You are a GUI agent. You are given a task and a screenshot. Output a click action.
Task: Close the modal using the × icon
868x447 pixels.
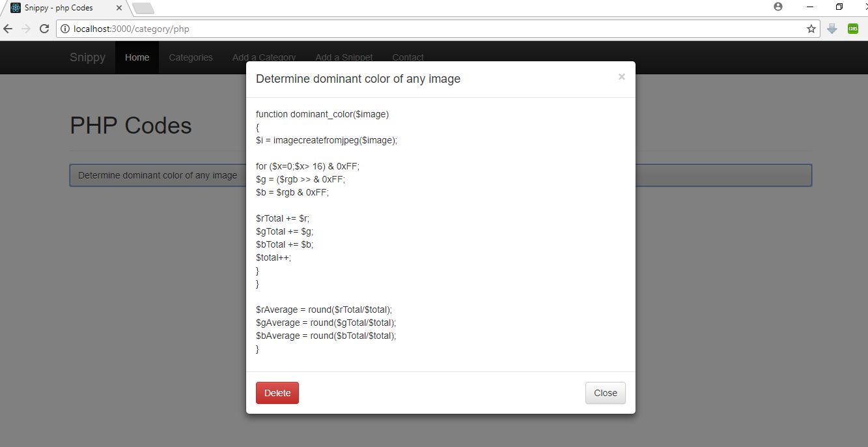coord(621,77)
